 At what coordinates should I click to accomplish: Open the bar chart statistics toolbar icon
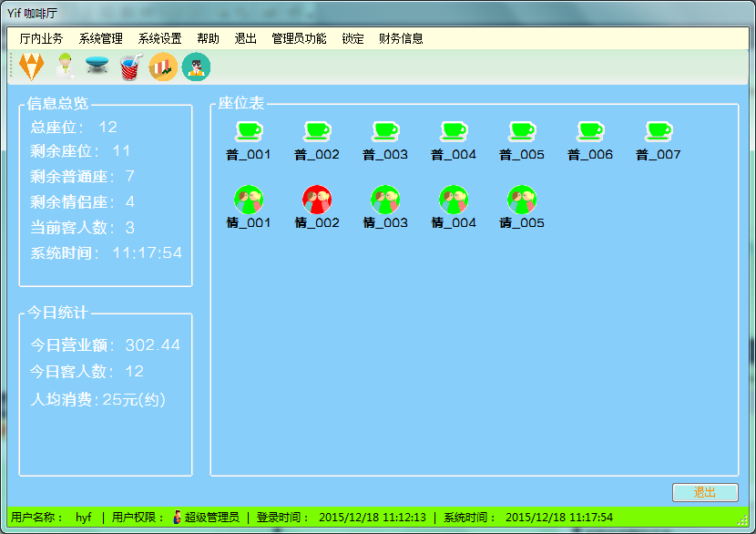pyautogui.click(x=163, y=67)
